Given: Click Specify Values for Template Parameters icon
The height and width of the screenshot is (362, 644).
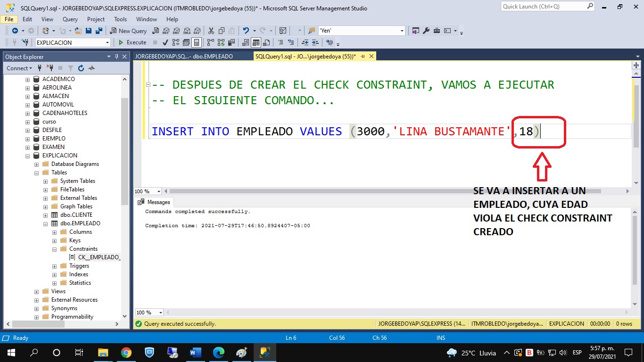Looking at the screenshot, I should 330,42.
